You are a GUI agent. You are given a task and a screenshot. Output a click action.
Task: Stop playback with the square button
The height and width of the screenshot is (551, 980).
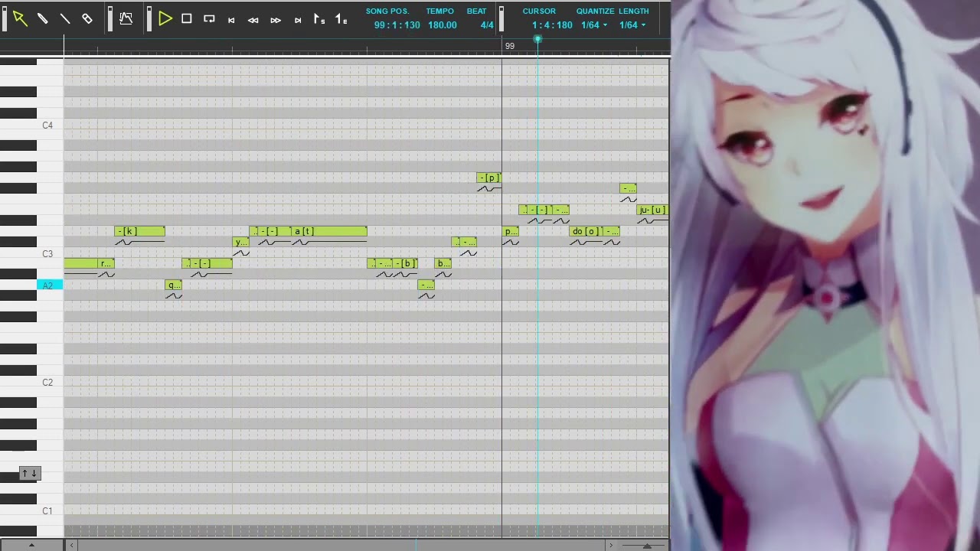(x=187, y=19)
